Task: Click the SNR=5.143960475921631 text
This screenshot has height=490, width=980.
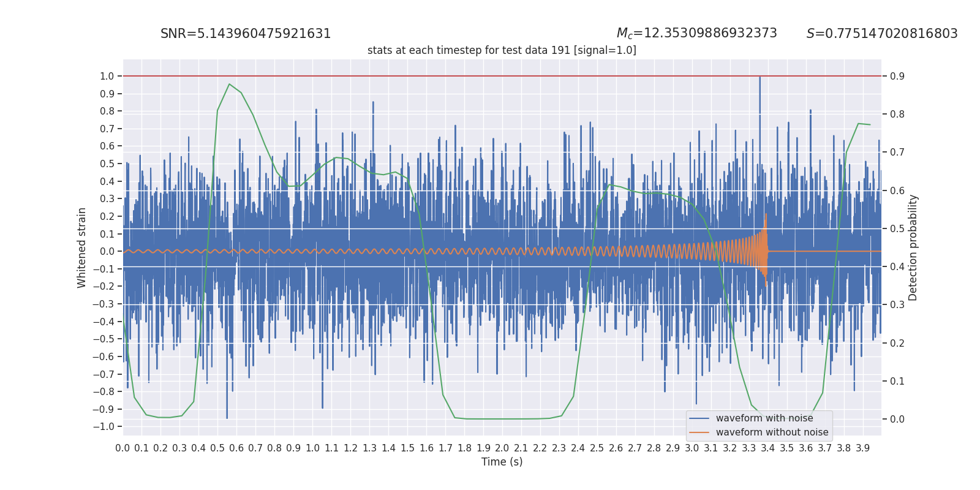Action: pyautogui.click(x=246, y=34)
